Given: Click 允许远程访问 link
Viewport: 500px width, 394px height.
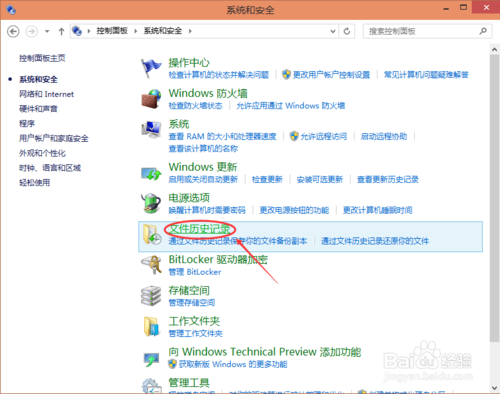Looking at the screenshot, I should (x=324, y=136).
